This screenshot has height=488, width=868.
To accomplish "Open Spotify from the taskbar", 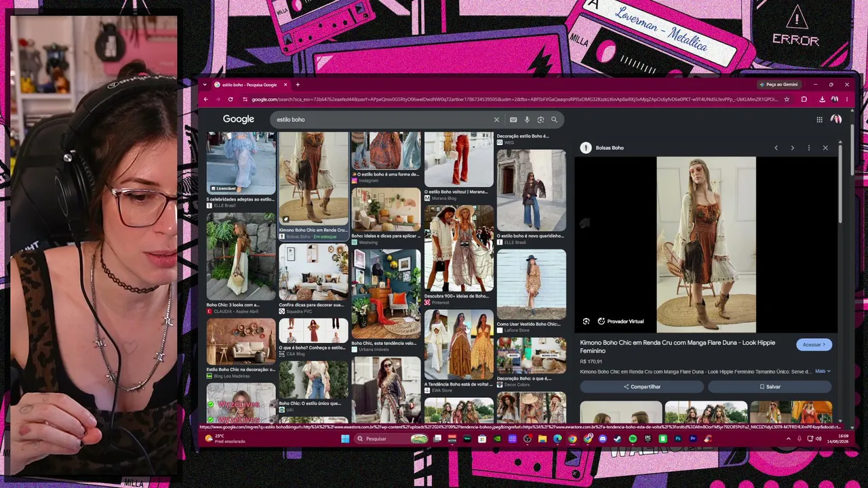I will pyautogui.click(x=633, y=439).
